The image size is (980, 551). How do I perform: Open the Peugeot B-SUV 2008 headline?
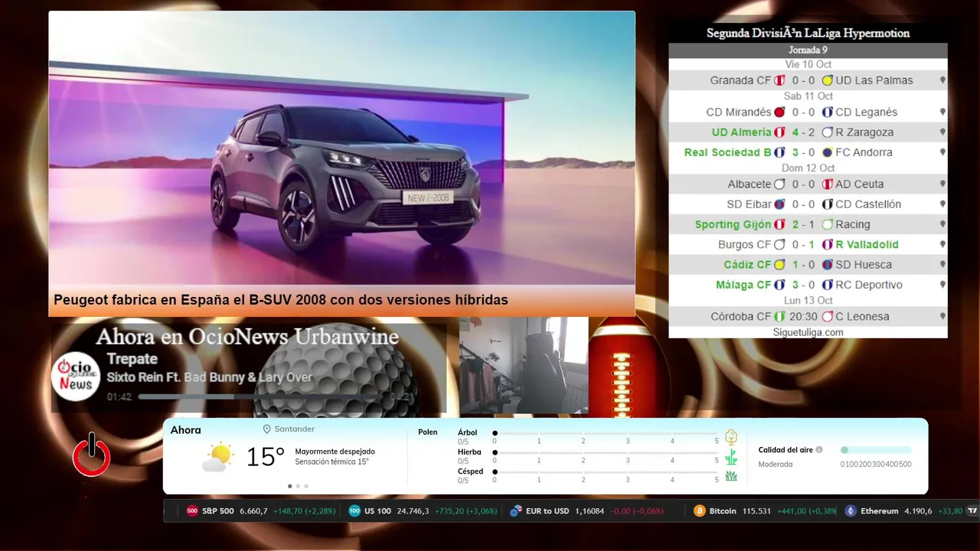click(x=281, y=300)
